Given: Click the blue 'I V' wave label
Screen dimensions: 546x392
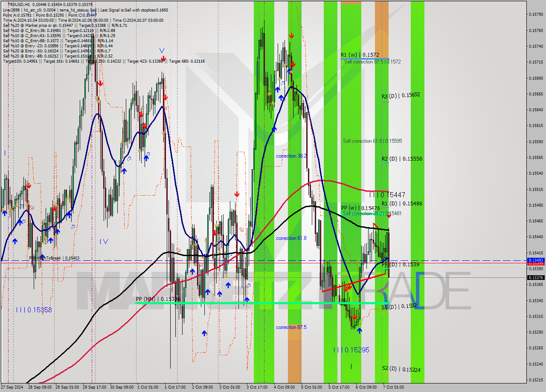Looking at the screenshot, I should click(x=104, y=242).
